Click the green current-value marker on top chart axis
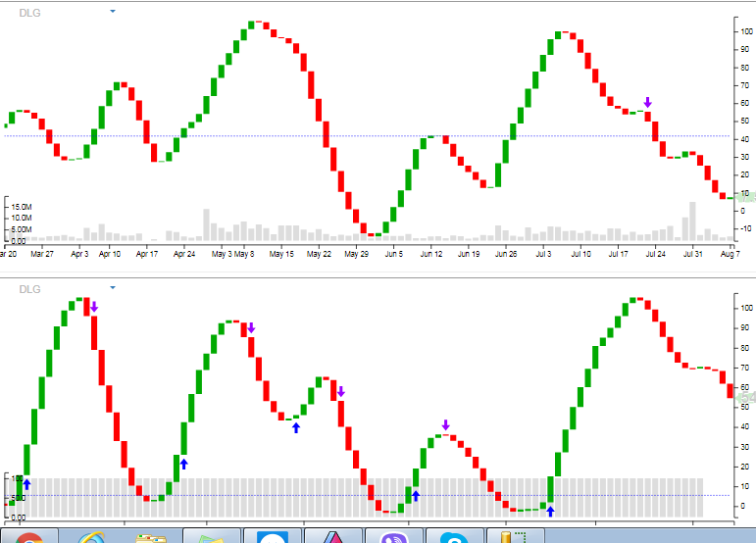 [x=745, y=197]
